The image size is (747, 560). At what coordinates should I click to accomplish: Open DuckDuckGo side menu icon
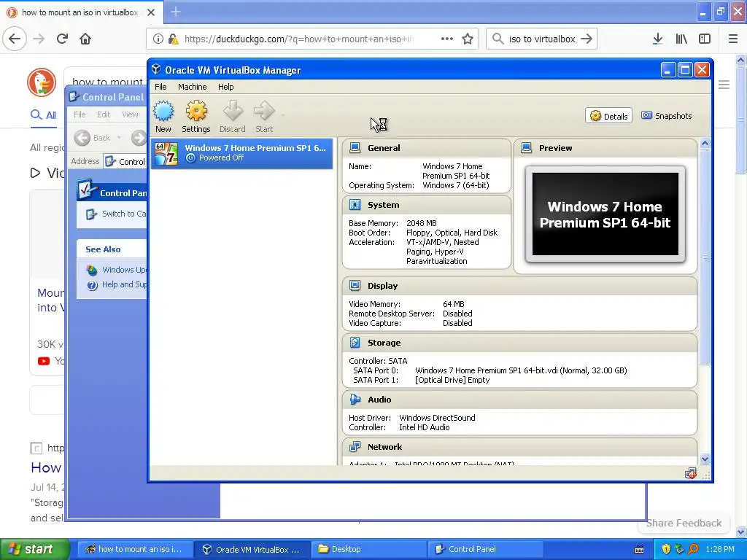(x=724, y=85)
